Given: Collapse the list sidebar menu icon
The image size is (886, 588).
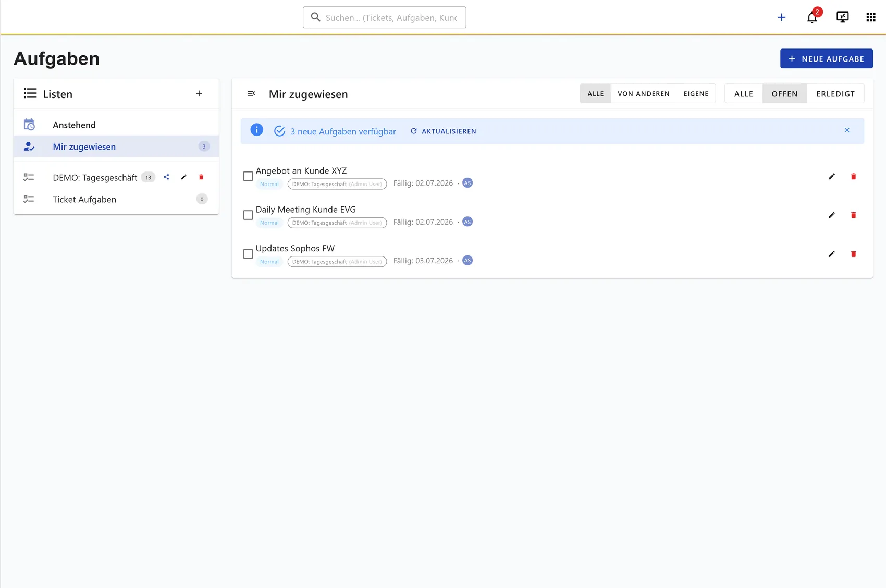Looking at the screenshot, I should [251, 93].
